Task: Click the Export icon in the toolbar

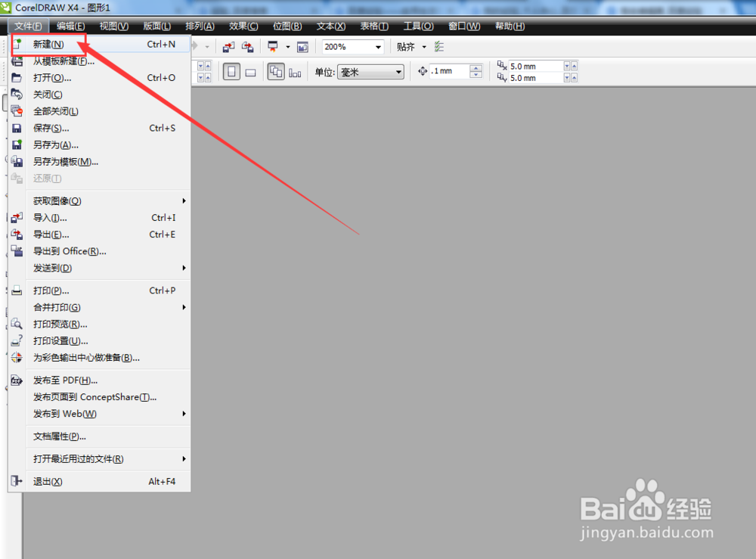Action: tap(247, 47)
